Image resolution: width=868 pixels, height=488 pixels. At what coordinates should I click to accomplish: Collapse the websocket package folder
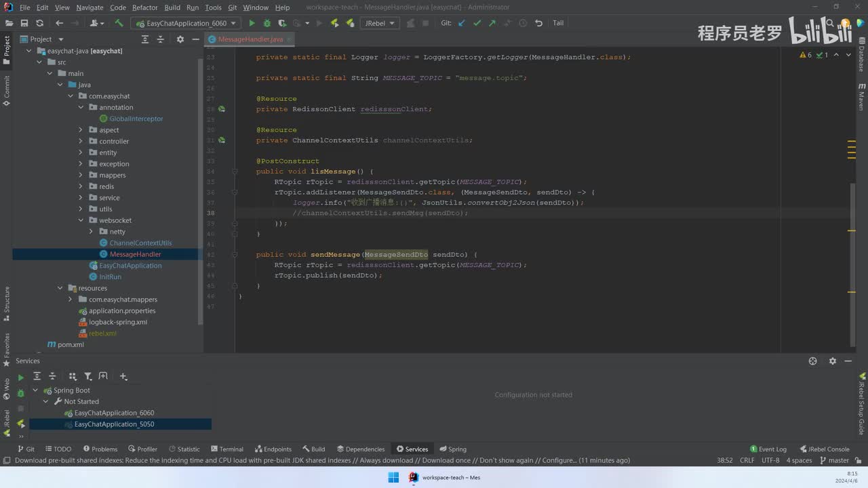(x=81, y=220)
